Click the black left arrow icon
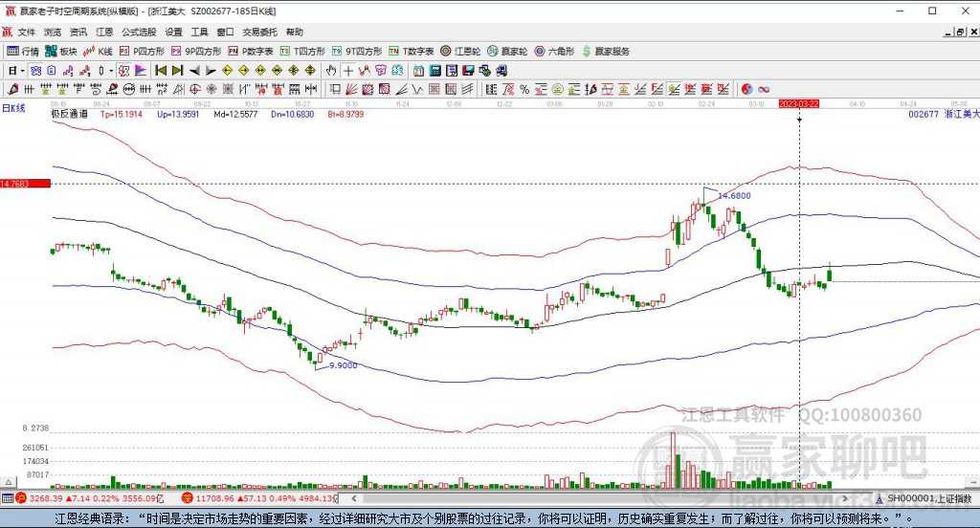 [x=194, y=71]
